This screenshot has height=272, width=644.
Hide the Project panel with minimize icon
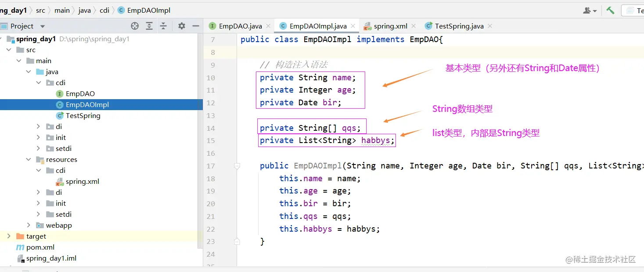point(196,26)
